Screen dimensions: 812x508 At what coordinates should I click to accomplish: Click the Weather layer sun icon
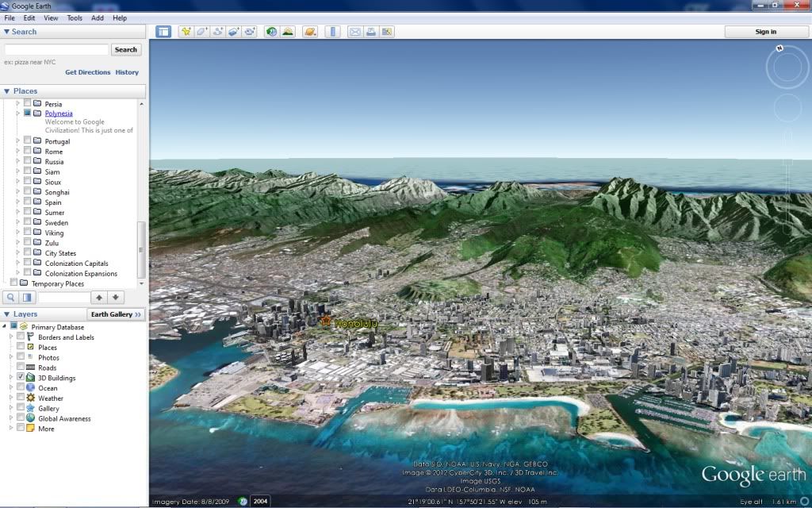click(31, 398)
